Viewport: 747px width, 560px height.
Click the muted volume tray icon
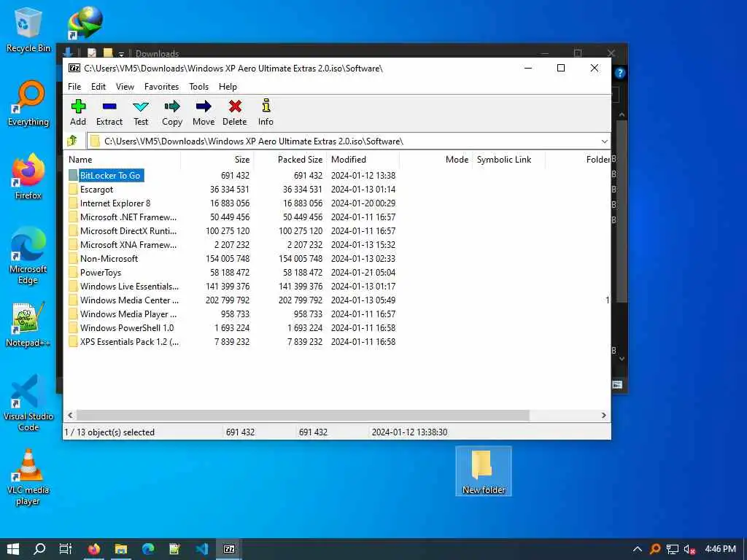click(x=689, y=549)
